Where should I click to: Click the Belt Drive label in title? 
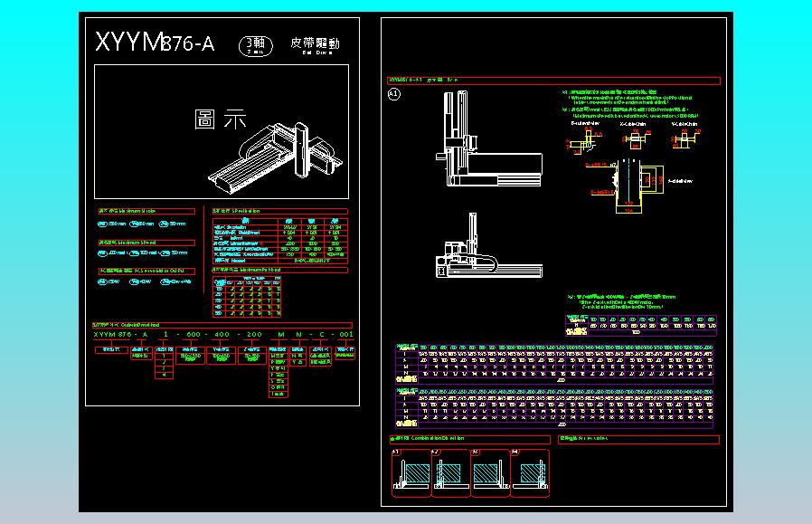click(x=315, y=44)
